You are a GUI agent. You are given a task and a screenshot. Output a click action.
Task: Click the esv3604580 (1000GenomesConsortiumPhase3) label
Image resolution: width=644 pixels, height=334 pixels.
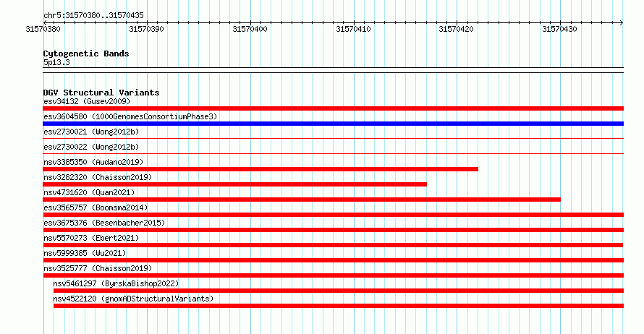click(130, 116)
